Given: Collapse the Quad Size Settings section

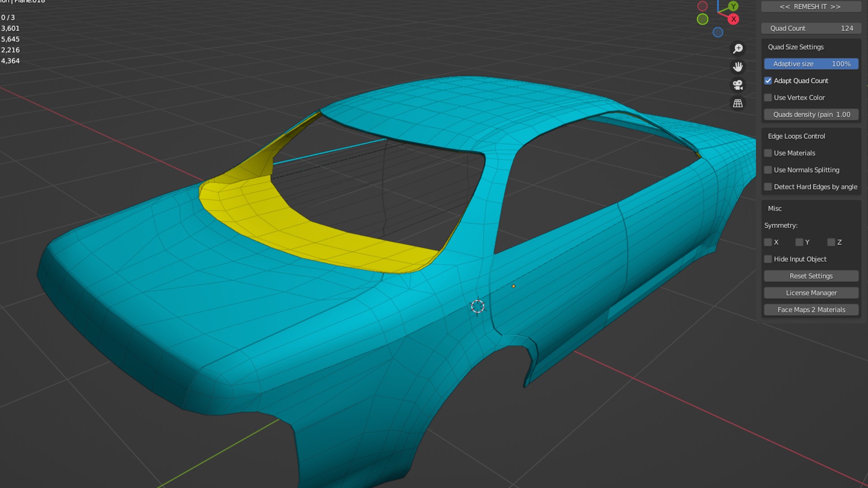Looking at the screenshot, I should 795,47.
